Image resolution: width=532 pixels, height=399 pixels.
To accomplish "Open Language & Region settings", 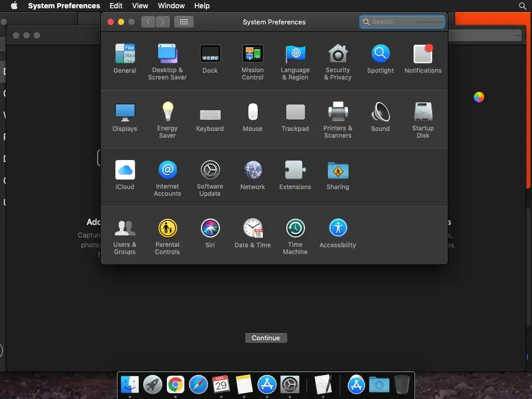I will point(295,62).
